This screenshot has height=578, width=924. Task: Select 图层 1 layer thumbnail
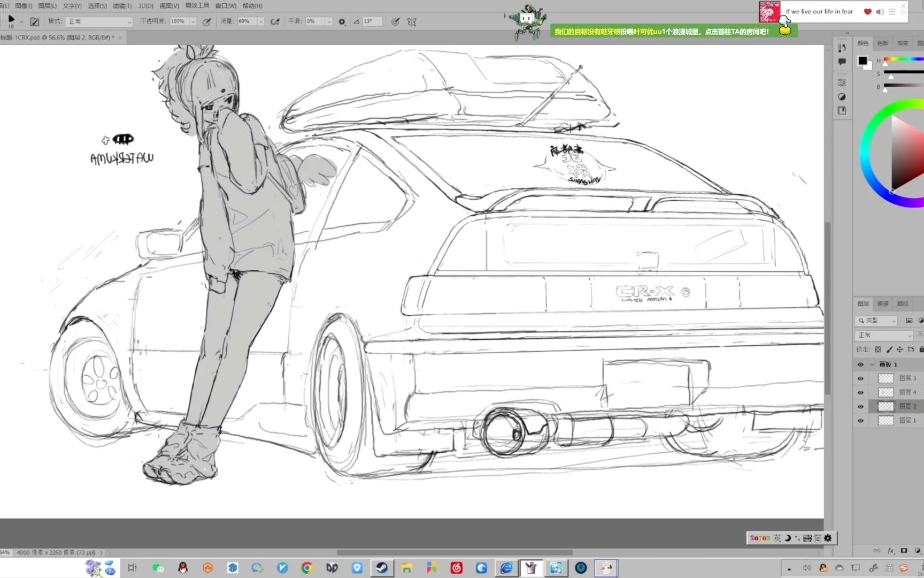tap(886, 421)
